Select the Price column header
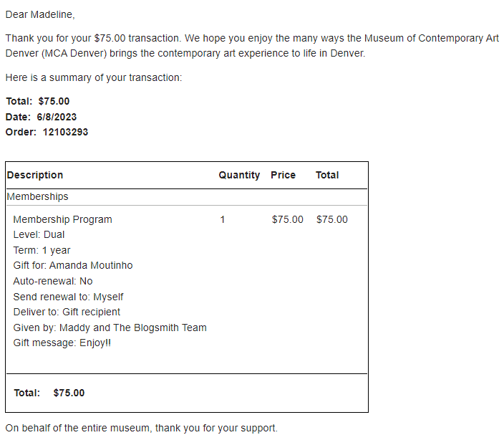Viewport: 504px width, 435px height. pyautogui.click(x=283, y=175)
